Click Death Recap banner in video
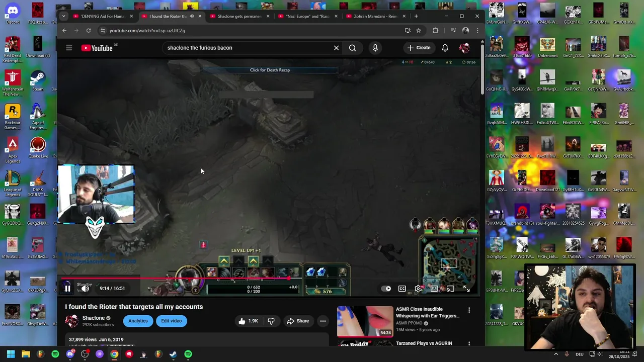The height and width of the screenshot is (362, 644). (x=270, y=70)
